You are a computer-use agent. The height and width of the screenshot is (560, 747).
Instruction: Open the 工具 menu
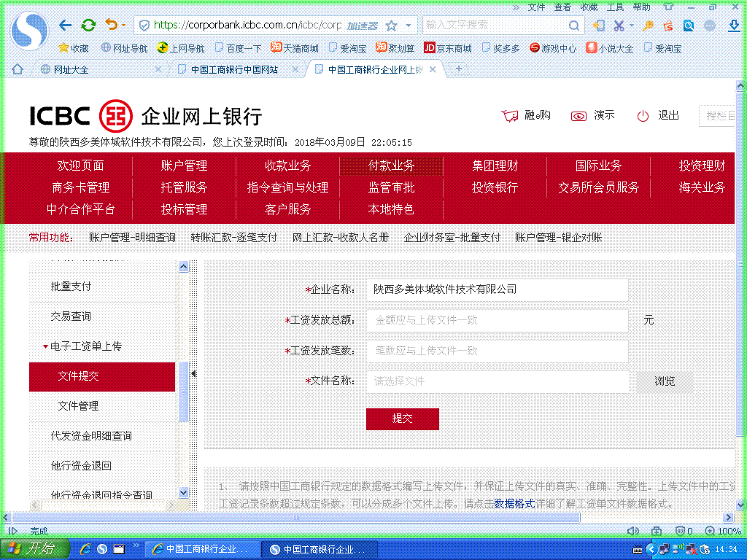click(x=615, y=7)
